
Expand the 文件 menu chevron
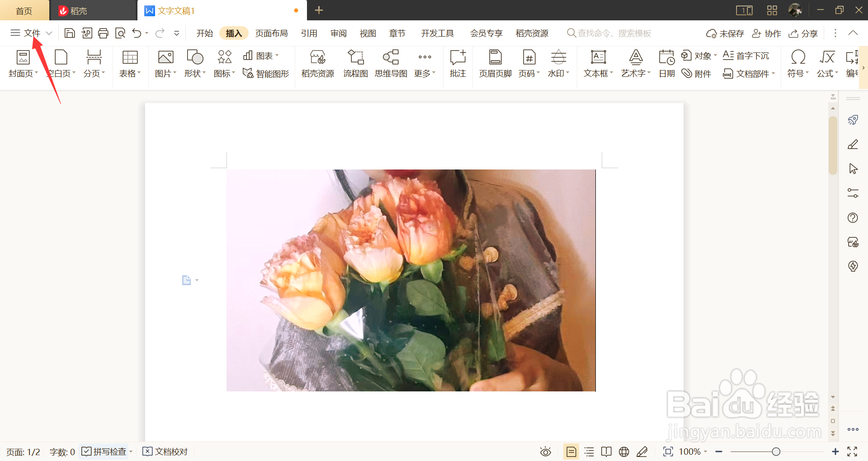[x=49, y=33]
